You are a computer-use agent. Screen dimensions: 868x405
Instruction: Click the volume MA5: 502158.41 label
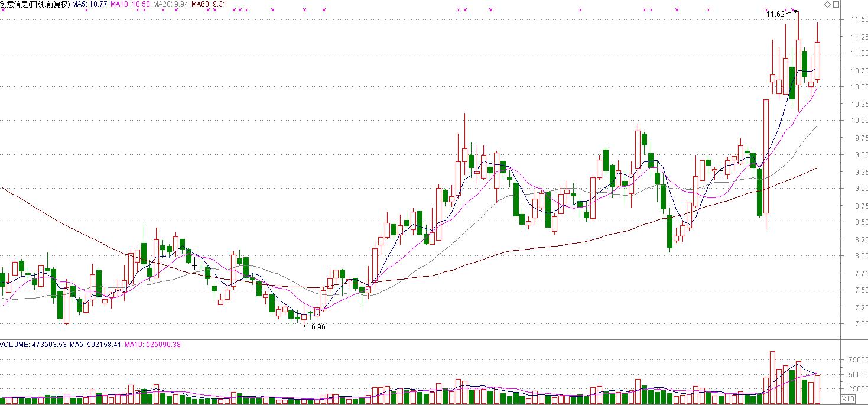(x=96, y=345)
